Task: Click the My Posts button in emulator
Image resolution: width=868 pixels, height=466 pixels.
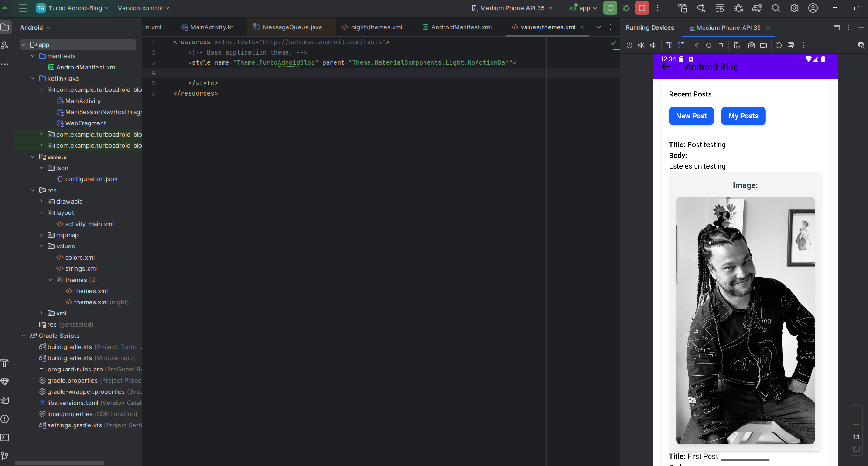Action: point(743,116)
